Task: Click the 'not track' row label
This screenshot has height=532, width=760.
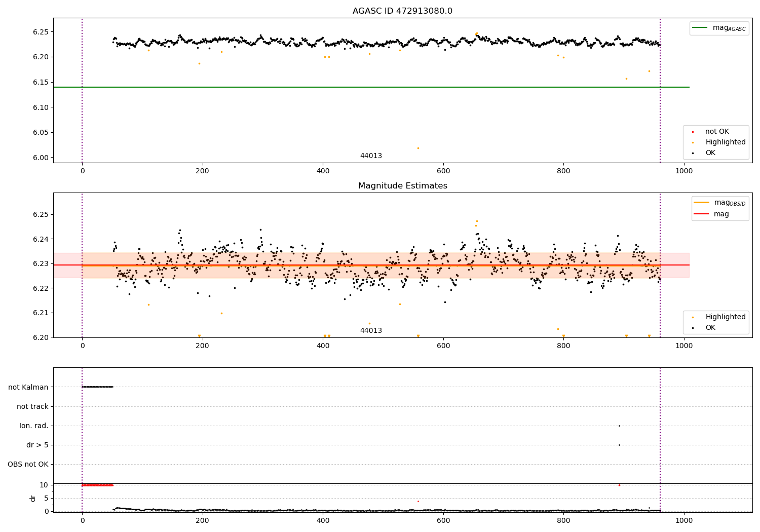Action: coord(32,406)
